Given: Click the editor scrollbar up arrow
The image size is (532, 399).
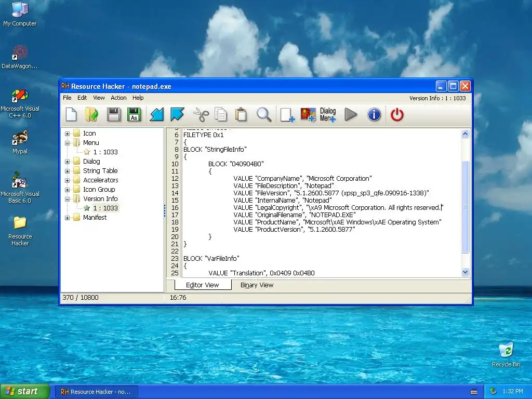Looking at the screenshot, I should click(x=465, y=134).
